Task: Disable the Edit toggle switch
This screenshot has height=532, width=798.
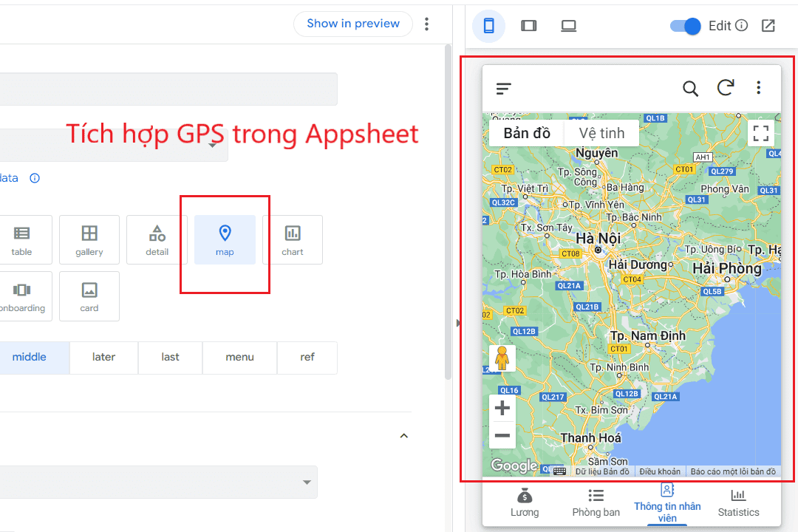Action: [x=684, y=25]
